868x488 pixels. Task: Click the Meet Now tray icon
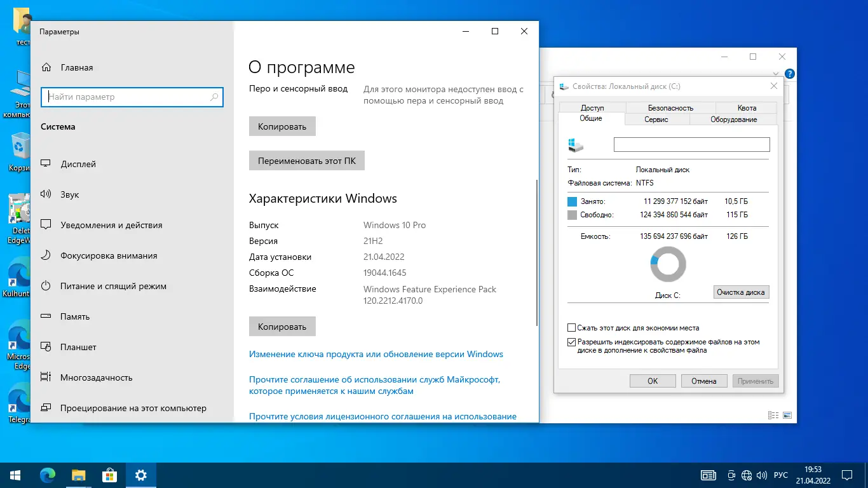pyautogui.click(x=732, y=475)
